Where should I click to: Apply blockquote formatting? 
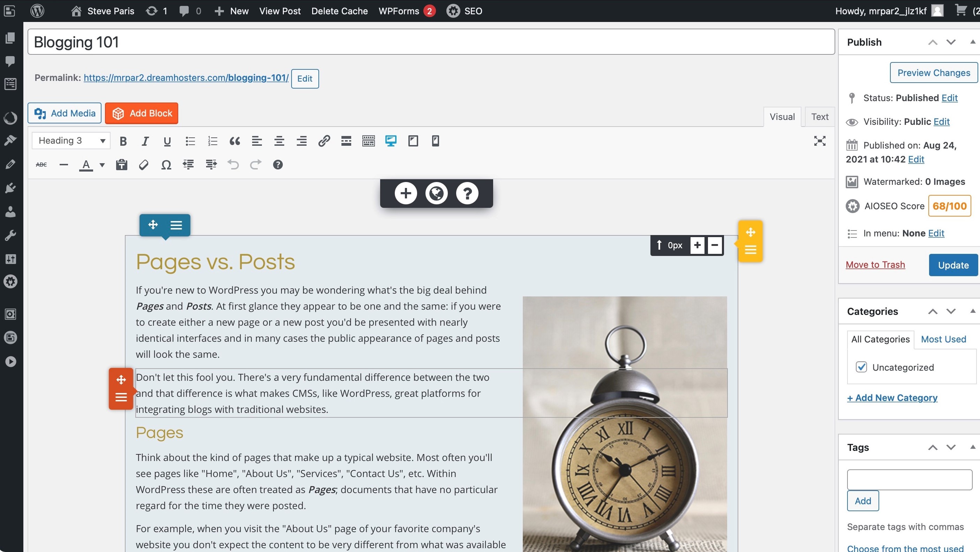[234, 141]
